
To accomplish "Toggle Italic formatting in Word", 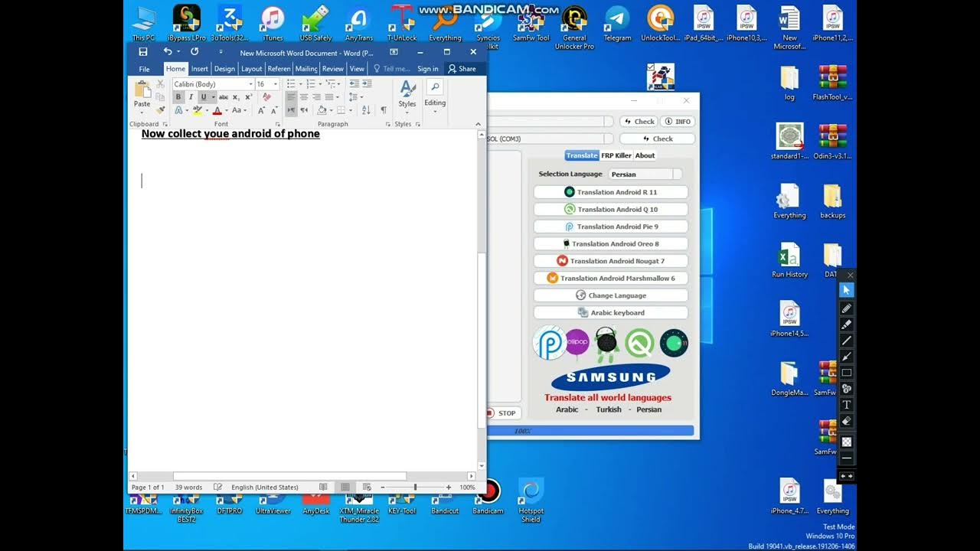I will click(x=191, y=97).
